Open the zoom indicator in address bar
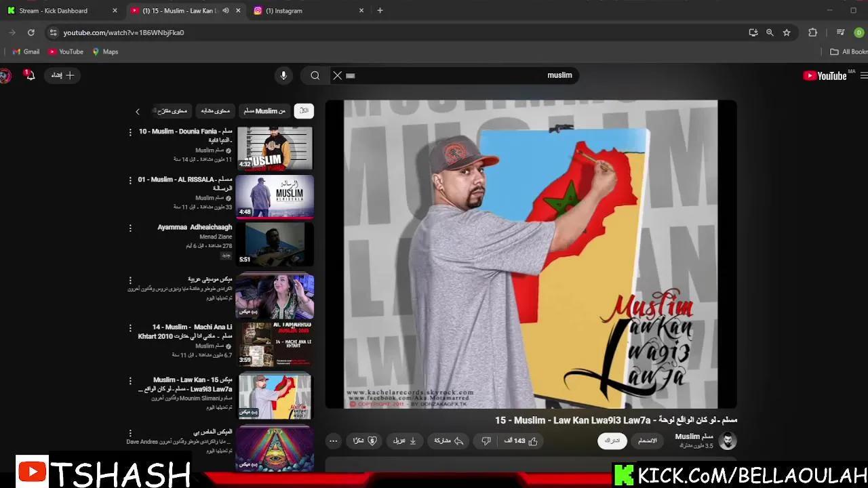Screen dimensions: 868x488 (x=770, y=33)
